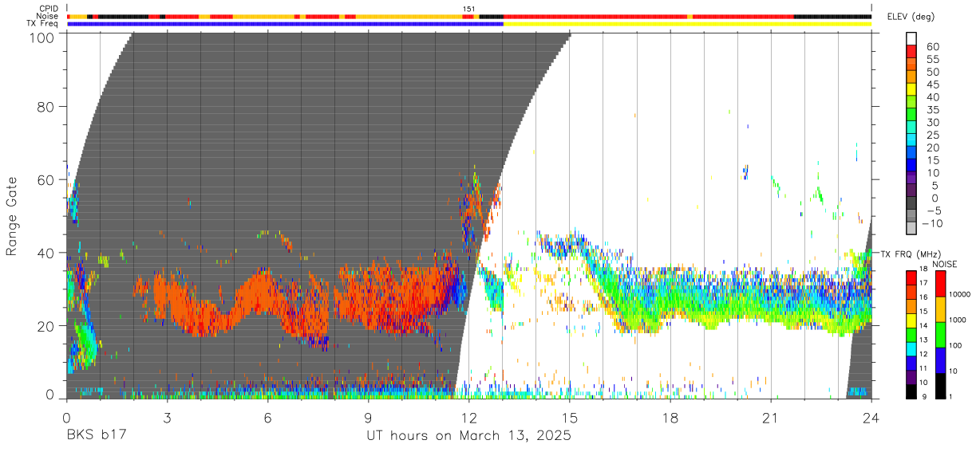The height and width of the screenshot is (452, 980).
Task: Pick the yellow segment of the ELEV colorbar
Action: (911, 91)
